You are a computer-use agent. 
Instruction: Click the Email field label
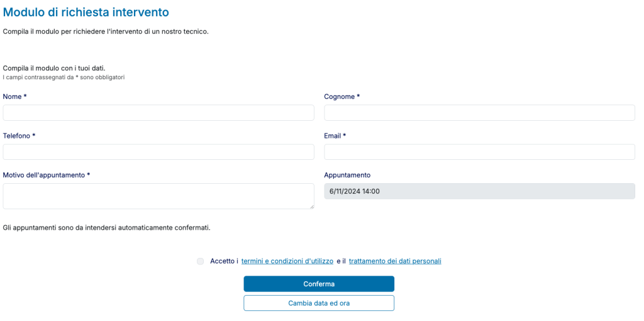click(x=335, y=136)
